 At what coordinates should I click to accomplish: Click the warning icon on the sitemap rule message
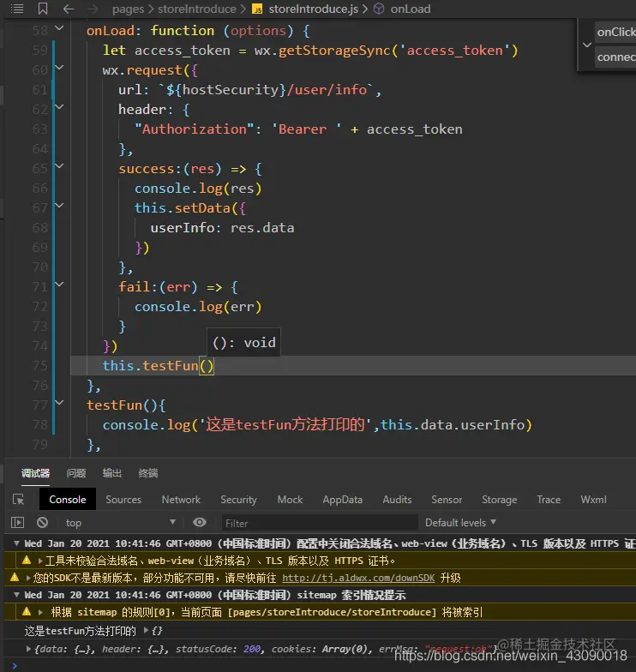click(x=27, y=612)
